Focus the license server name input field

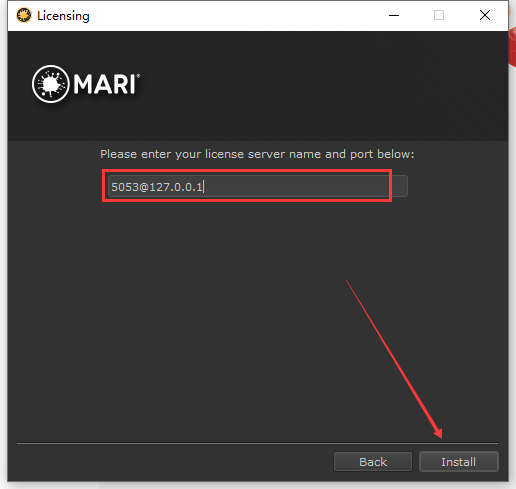coord(258,186)
